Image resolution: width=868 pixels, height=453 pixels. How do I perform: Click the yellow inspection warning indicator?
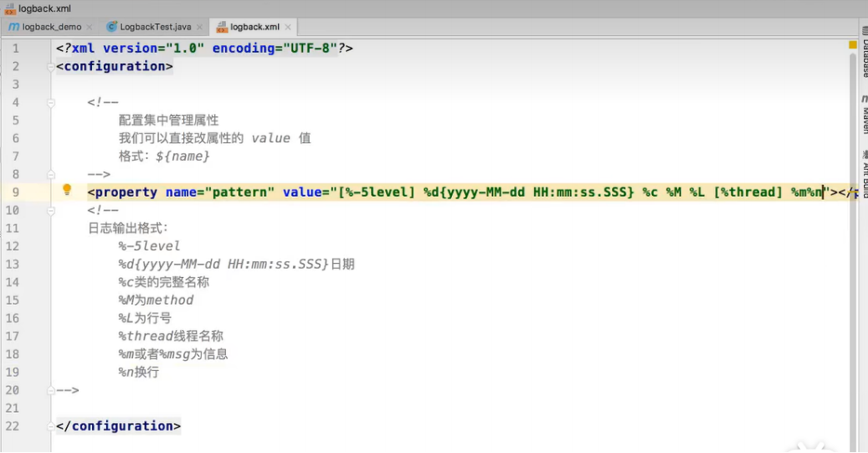(852, 45)
